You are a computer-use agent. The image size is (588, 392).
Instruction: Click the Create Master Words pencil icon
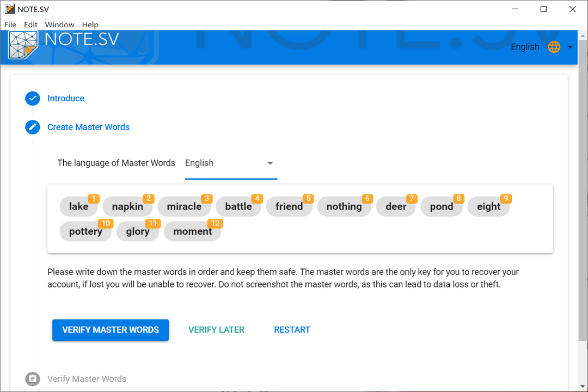[33, 127]
